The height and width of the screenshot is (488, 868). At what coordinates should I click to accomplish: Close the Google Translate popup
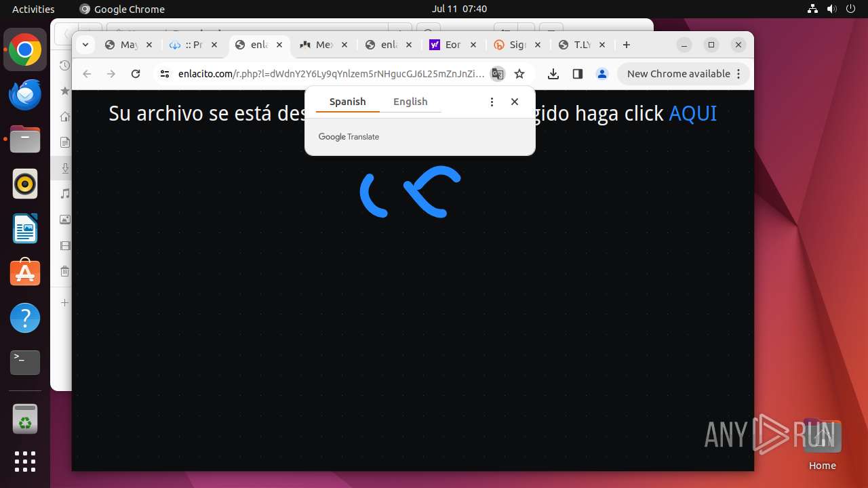click(x=515, y=102)
